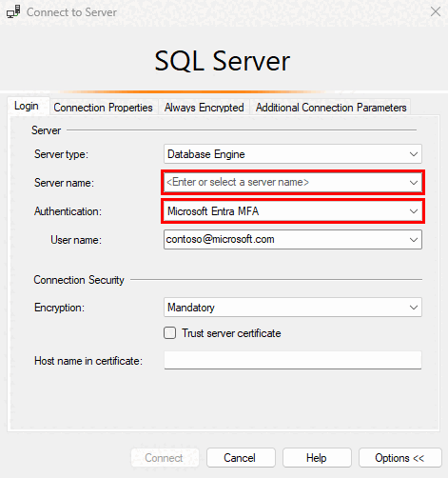Select the Database Engine server type box
The height and width of the screenshot is (478, 448).
click(x=293, y=154)
